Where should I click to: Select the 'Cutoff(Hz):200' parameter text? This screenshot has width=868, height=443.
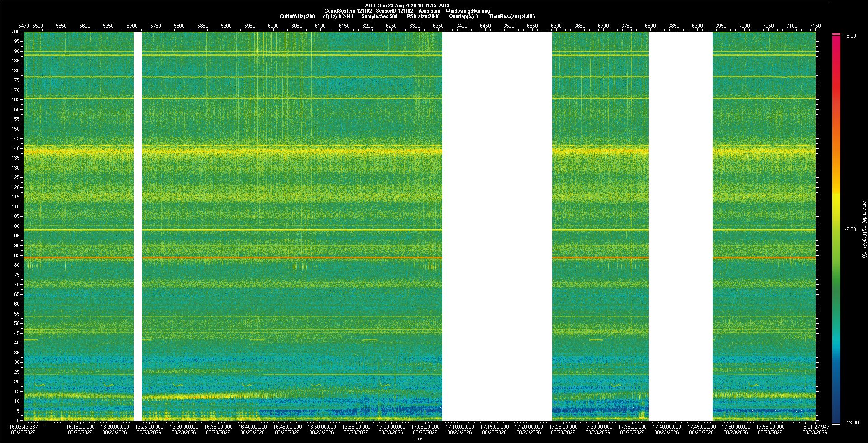coord(297,16)
